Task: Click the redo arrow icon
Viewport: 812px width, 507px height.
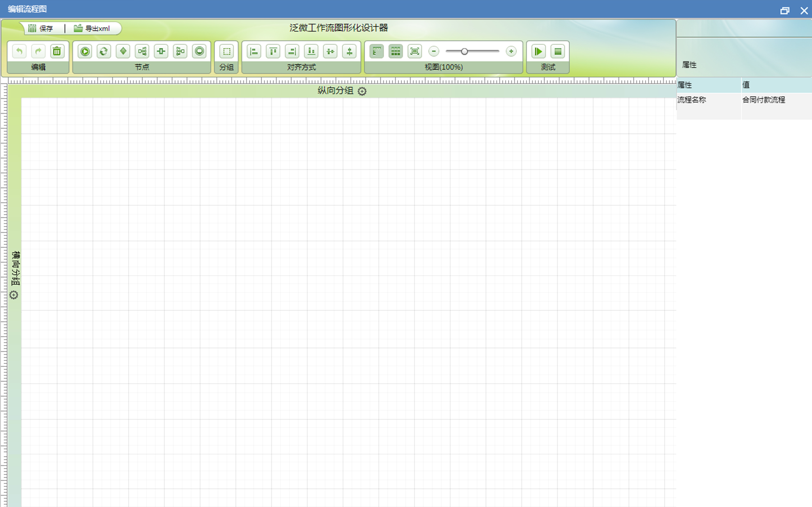Action: [x=38, y=51]
